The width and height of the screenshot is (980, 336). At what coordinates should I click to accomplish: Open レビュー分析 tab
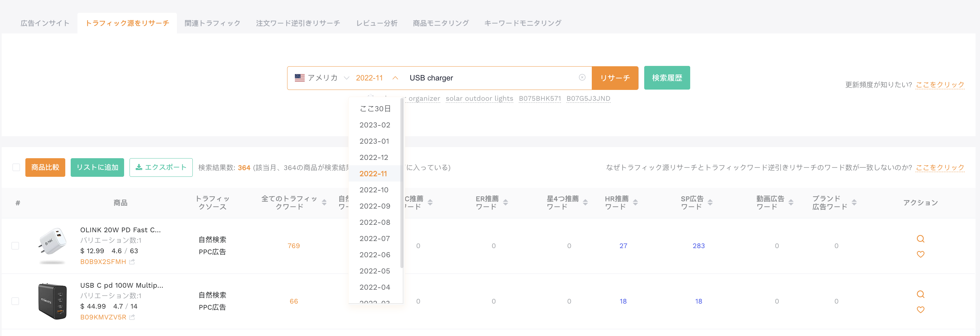click(377, 23)
